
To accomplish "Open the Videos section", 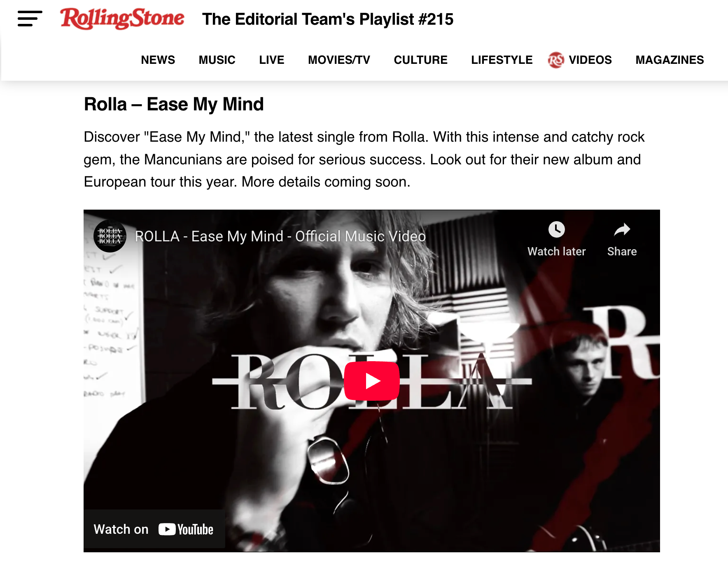I will [590, 60].
